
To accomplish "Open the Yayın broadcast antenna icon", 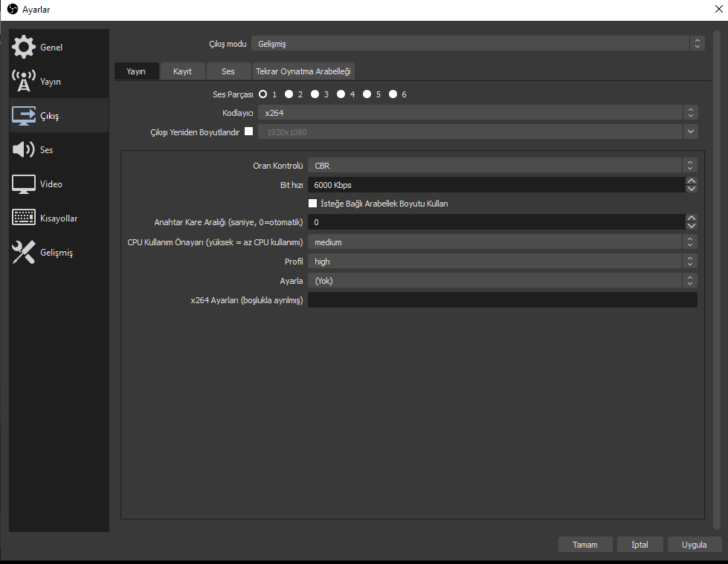I will (x=23, y=81).
